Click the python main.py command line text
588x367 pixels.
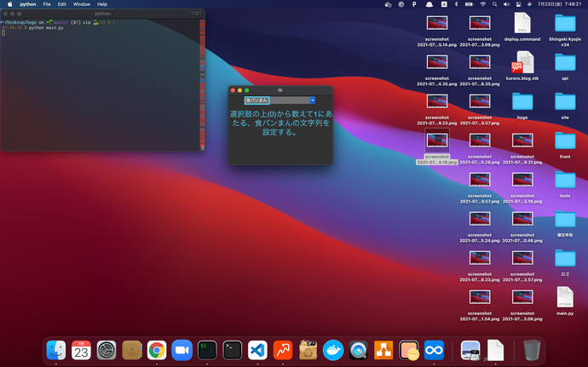46,28
